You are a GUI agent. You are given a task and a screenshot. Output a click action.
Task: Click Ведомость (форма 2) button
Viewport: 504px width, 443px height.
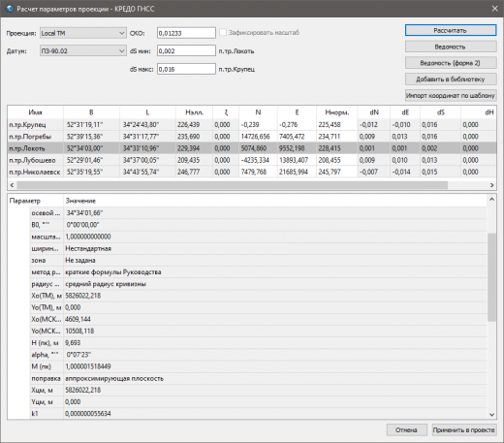pyautogui.click(x=451, y=63)
